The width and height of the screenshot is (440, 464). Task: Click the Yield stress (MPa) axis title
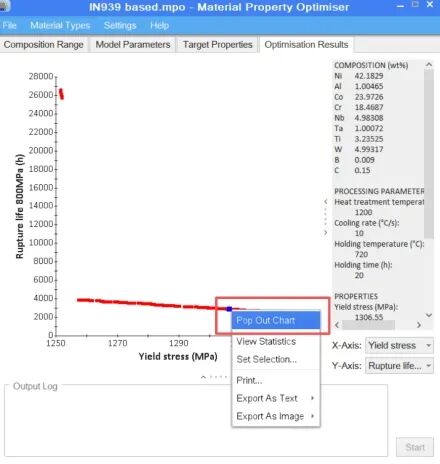point(178,357)
